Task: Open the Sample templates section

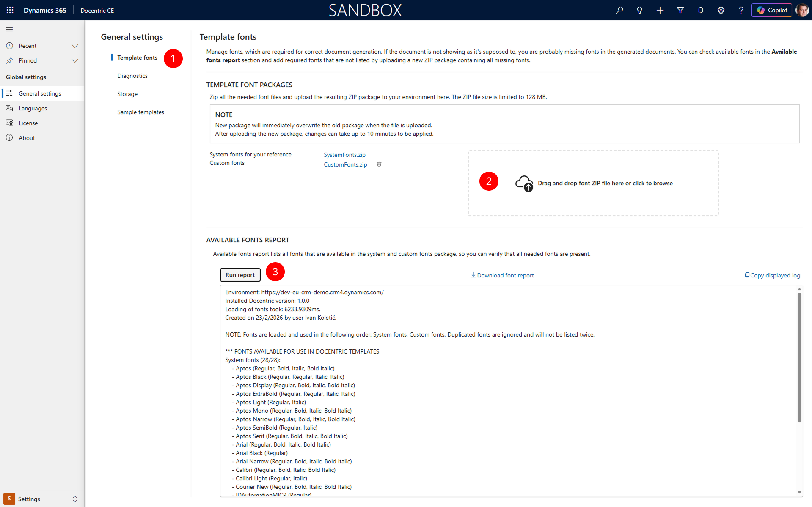Action: pos(140,112)
